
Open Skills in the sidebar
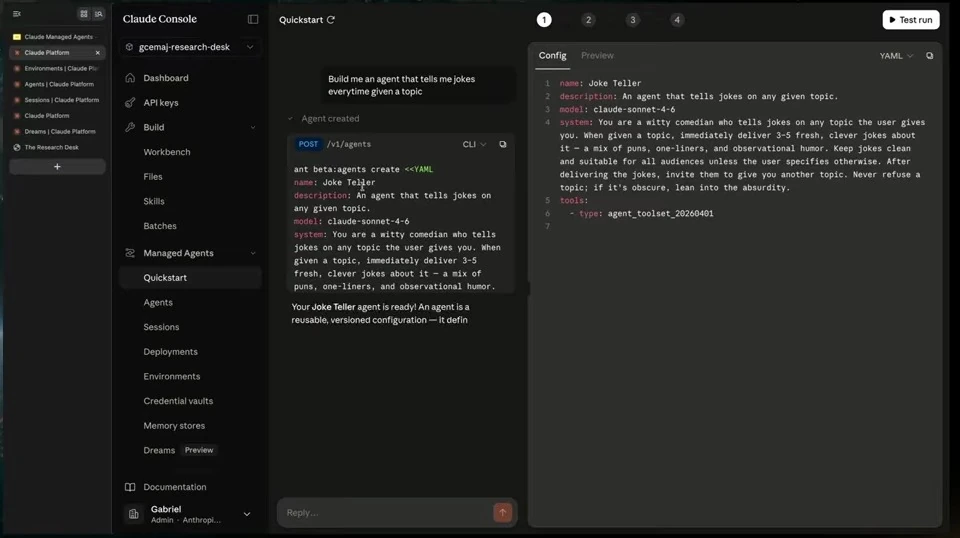[x=154, y=201]
